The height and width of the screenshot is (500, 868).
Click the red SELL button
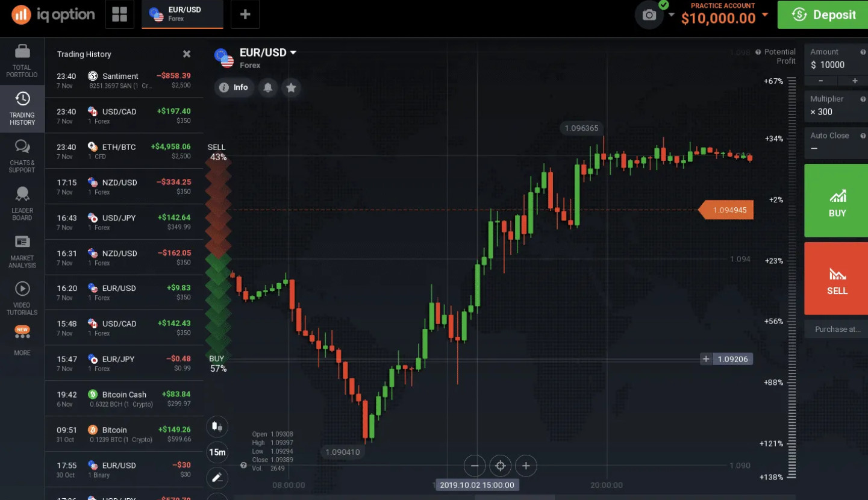click(x=837, y=278)
